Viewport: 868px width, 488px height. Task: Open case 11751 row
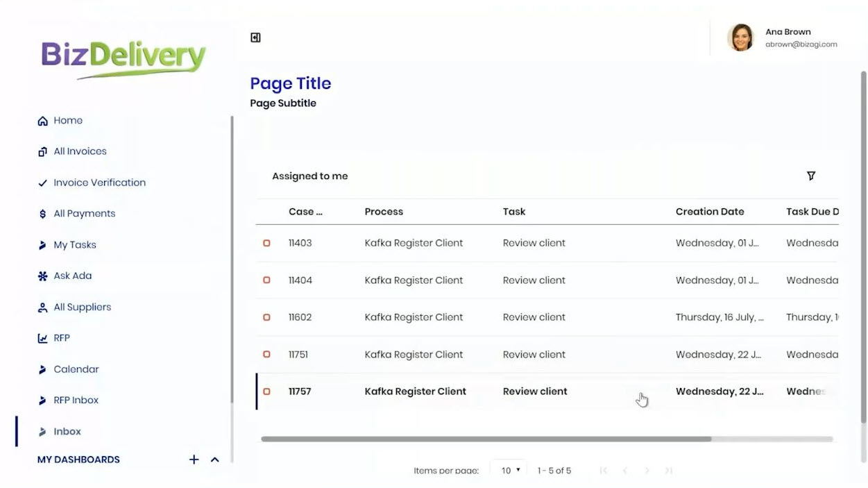[x=547, y=355]
